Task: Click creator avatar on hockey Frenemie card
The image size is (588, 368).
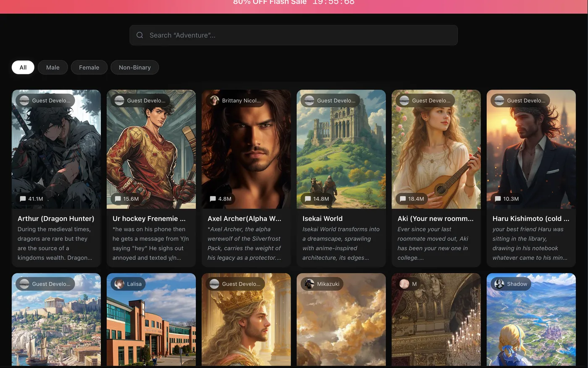Action: pos(120,101)
